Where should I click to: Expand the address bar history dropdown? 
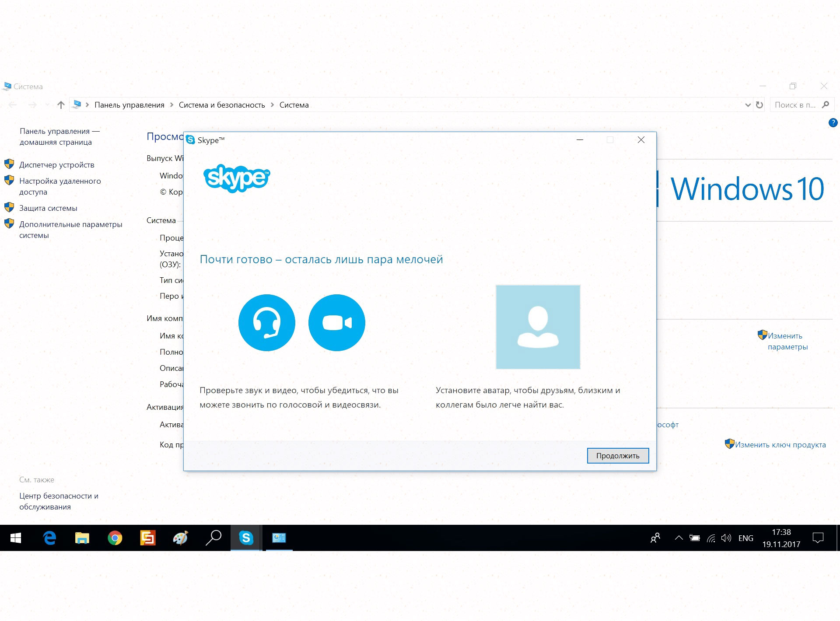point(748,105)
